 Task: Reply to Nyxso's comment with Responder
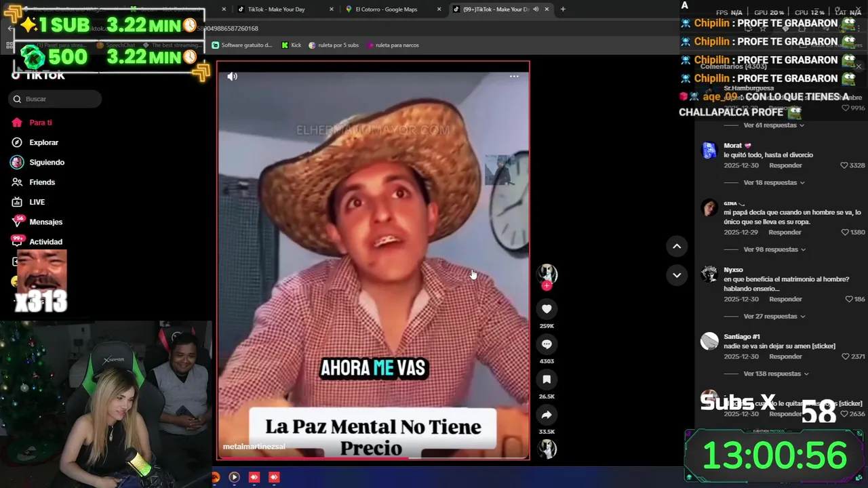[785, 300]
